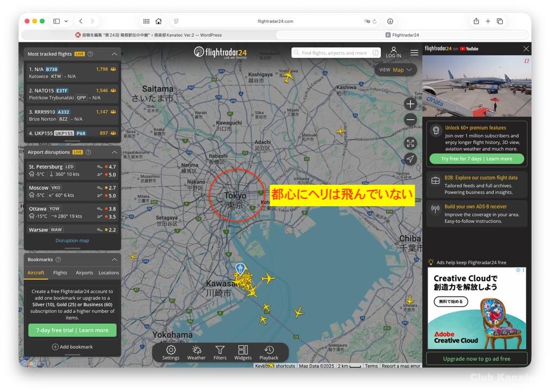This screenshot has height=392, width=550.
Task: Open the Weather layer icon
Action: pos(196,351)
